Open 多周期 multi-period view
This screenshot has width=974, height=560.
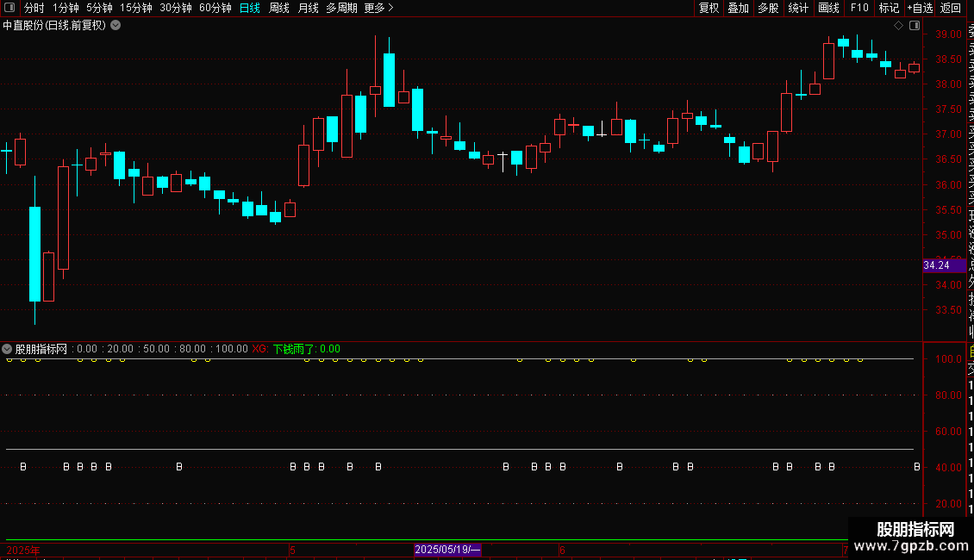(341, 8)
